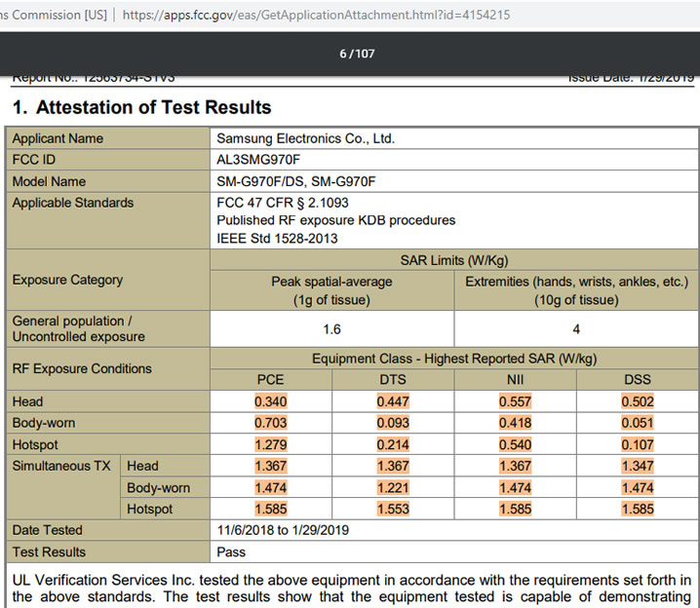This screenshot has width=700, height=608.
Task: Click the Samsung Electronics Co., Ltd. cell
Action: 305,138
